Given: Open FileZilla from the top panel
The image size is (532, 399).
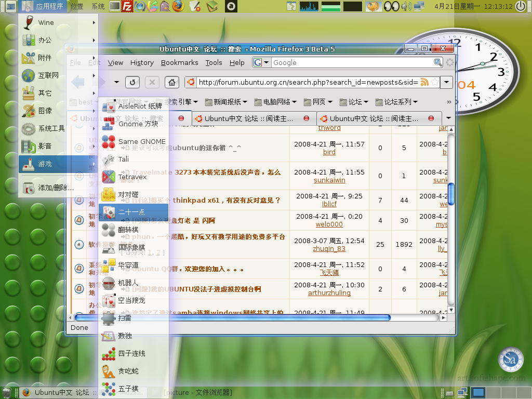Looking at the screenshot, I should 128,6.
